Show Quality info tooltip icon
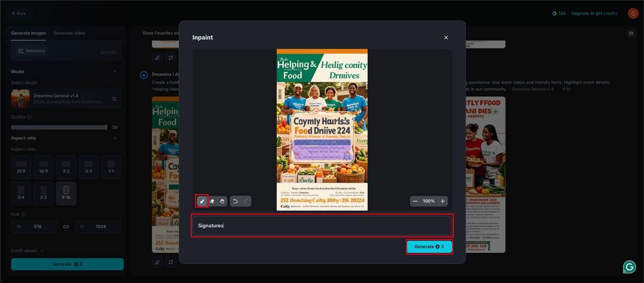 coord(29,117)
